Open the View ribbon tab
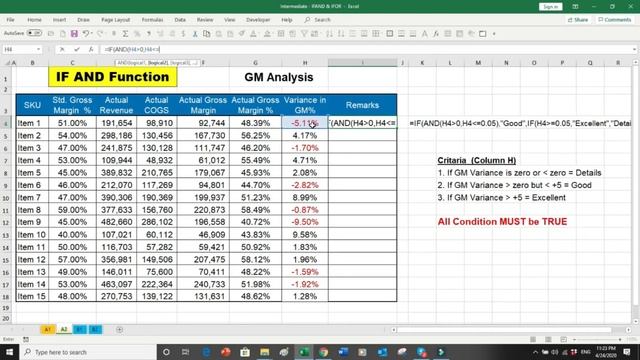Image resolution: width=640 pixels, height=360 pixels. click(x=230, y=20)
